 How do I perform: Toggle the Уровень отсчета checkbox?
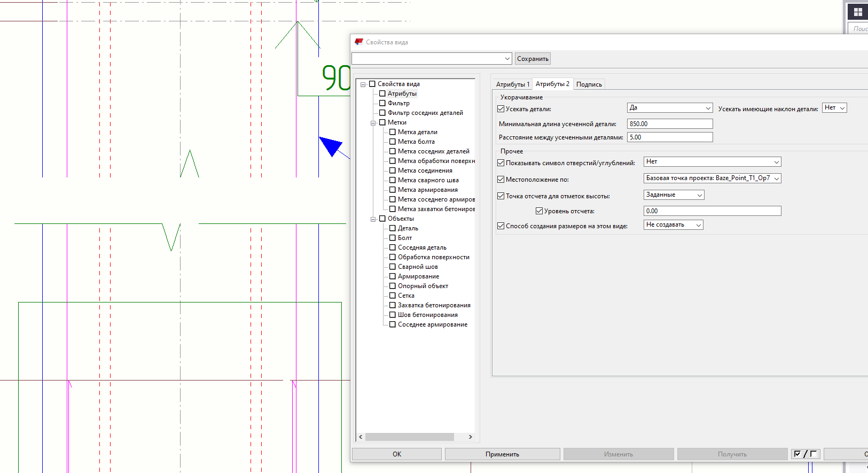[539, 211]
